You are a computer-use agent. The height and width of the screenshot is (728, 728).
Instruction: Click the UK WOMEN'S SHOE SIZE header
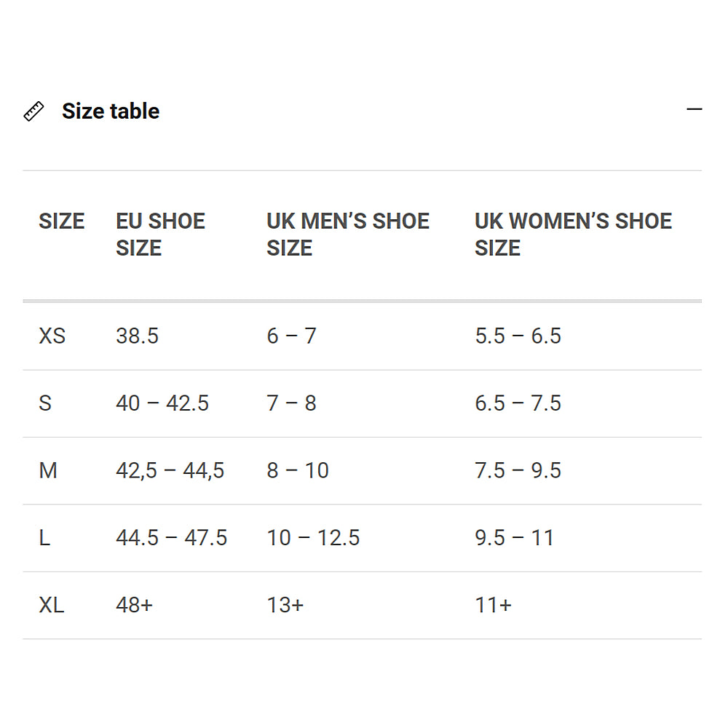point(573,234)
